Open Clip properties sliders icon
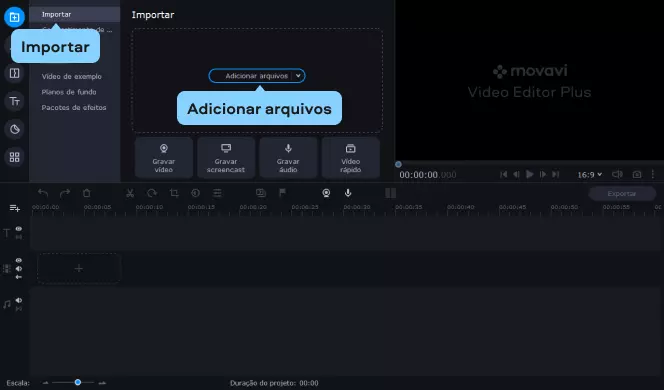Image resolution: width=664 pixels, height=390 pixels. 217,193
